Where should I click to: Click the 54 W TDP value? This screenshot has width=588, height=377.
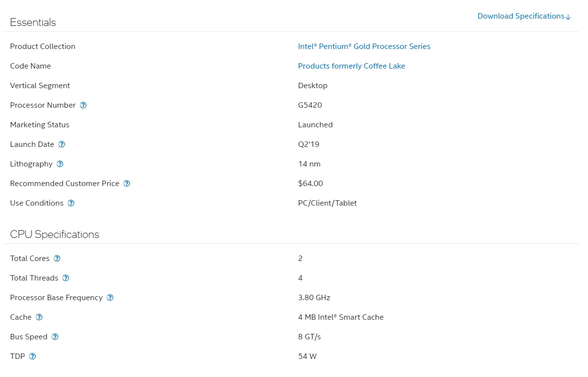307,356
